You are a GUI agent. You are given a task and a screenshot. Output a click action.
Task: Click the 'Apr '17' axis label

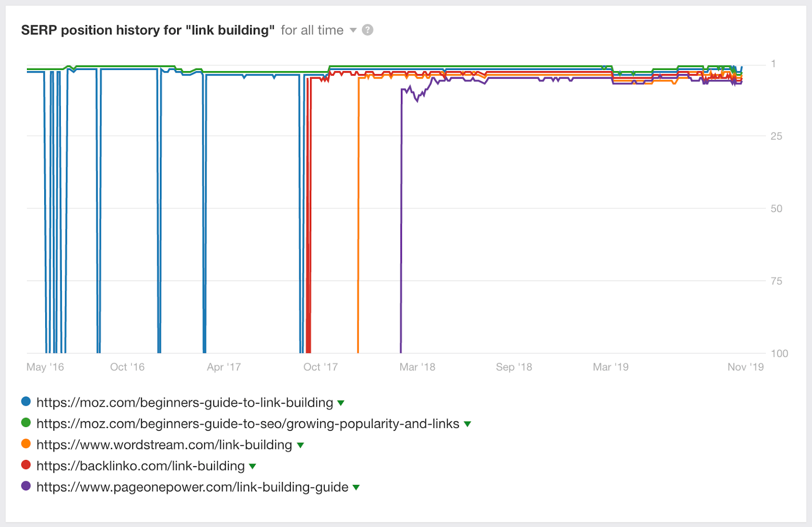click(224, 367)
